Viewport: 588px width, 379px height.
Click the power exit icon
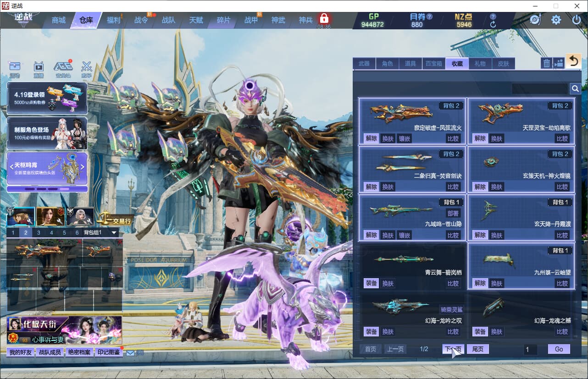click(577, 20)
